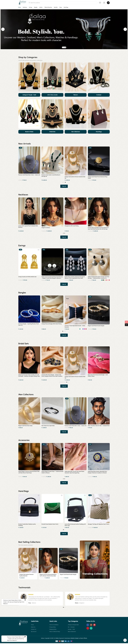Open Tikkas & Brooches navigation item
The width and height of the screenshot is (128, 644).
[x=48, y=7]
